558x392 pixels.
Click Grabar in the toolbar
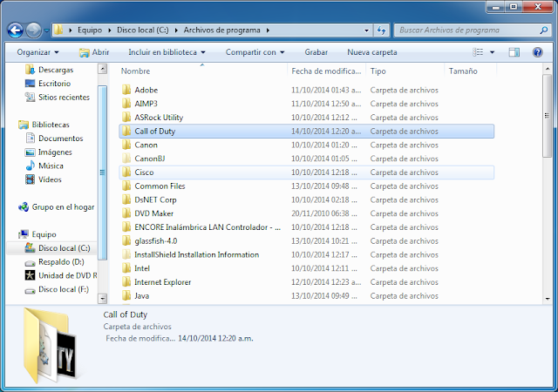click(x=316, y=52)
